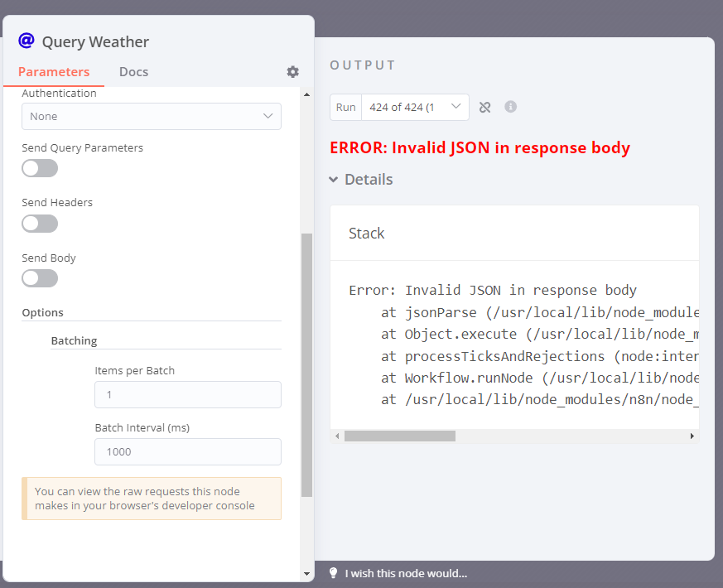Click stack trace scroll left arrow
Viewport: 723px width, 588px height.
[337, 436]
